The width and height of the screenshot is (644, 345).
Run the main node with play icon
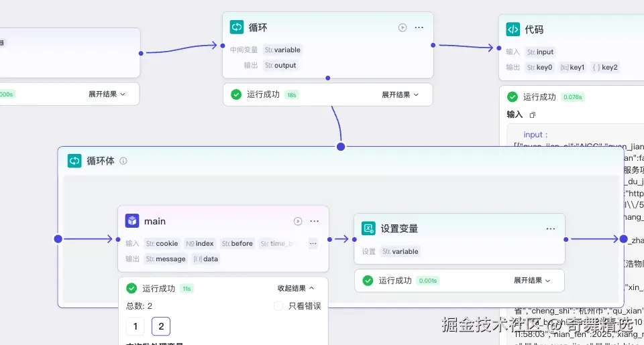pos(298,221)
